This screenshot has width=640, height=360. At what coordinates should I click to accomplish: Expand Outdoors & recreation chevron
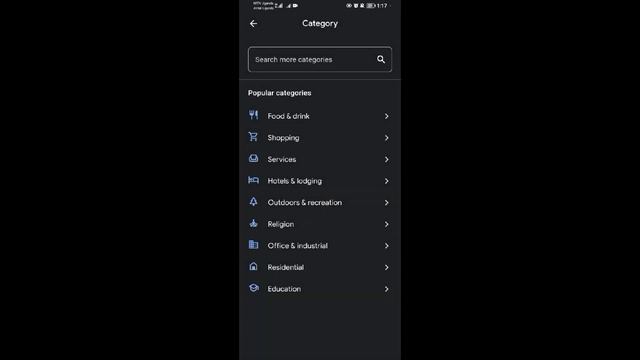(x=386, y=203)
